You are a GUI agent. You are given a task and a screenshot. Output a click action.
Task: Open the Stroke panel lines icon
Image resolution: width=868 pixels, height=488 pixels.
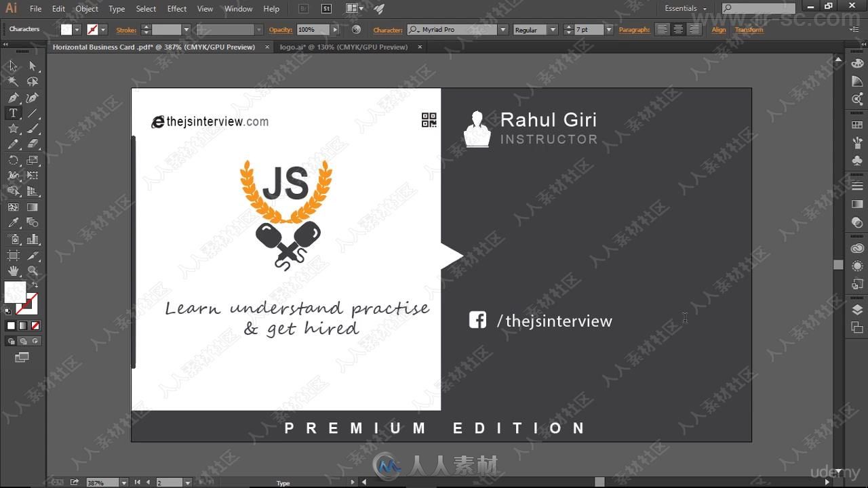pyautogui.click(x=857, y=186)
